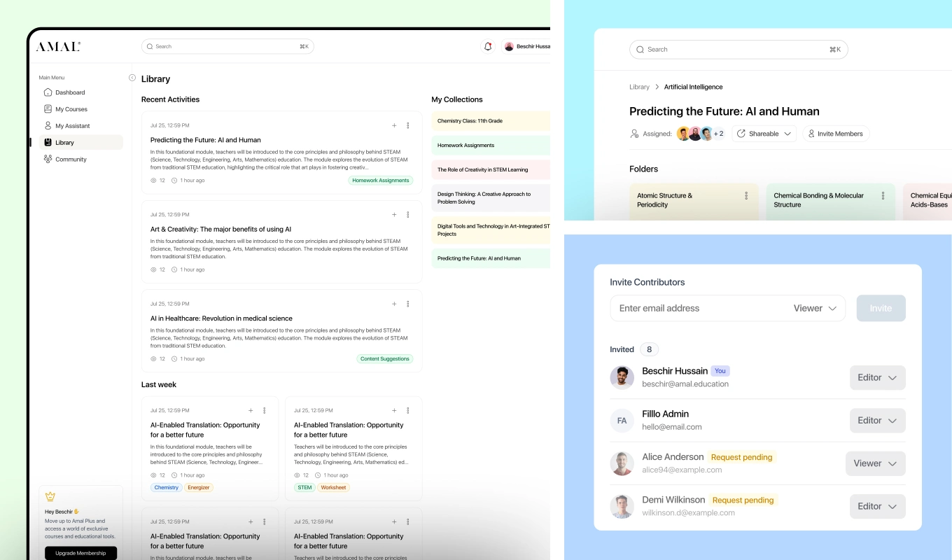Click FA initials avatar for Filllo Admin
Viewport: 952px width, 560px height.
coord(622,421)
